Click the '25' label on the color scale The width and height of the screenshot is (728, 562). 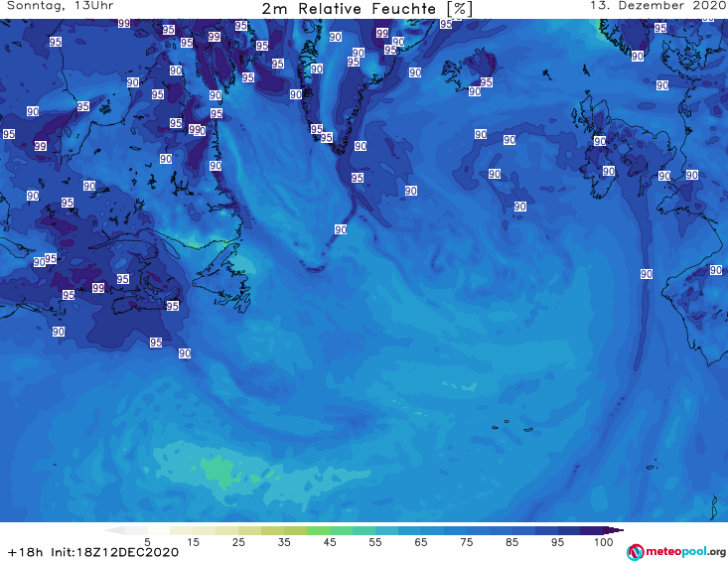point(238,542)
